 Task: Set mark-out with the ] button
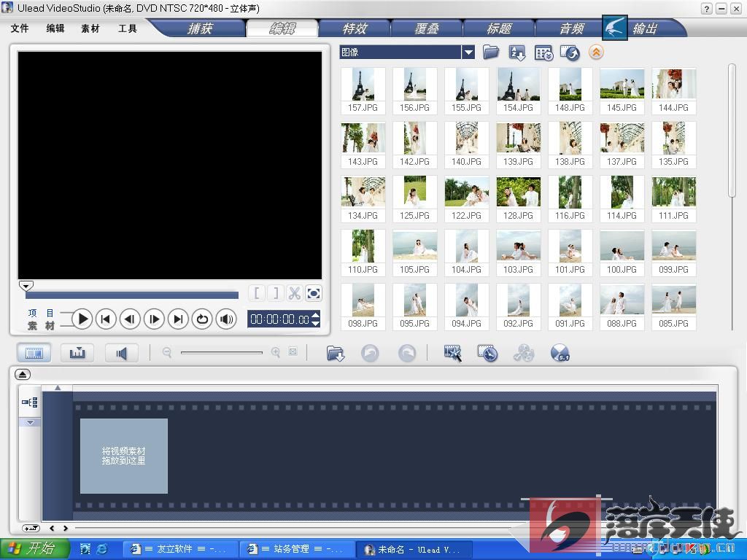(275, 293)
